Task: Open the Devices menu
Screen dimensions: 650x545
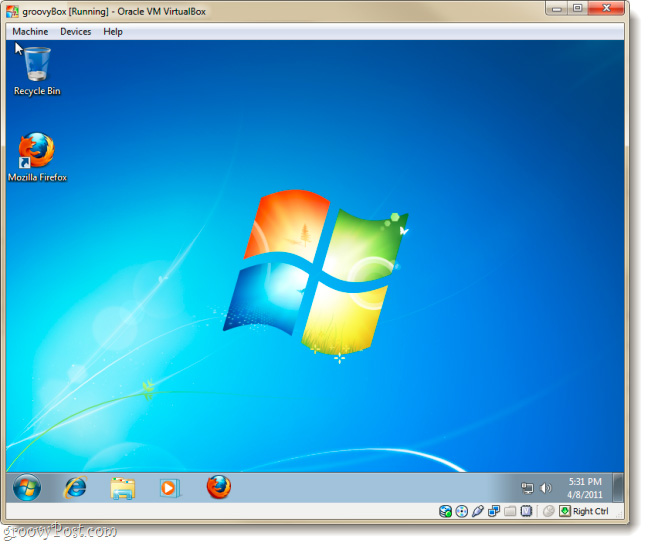Action: point(76,32)
